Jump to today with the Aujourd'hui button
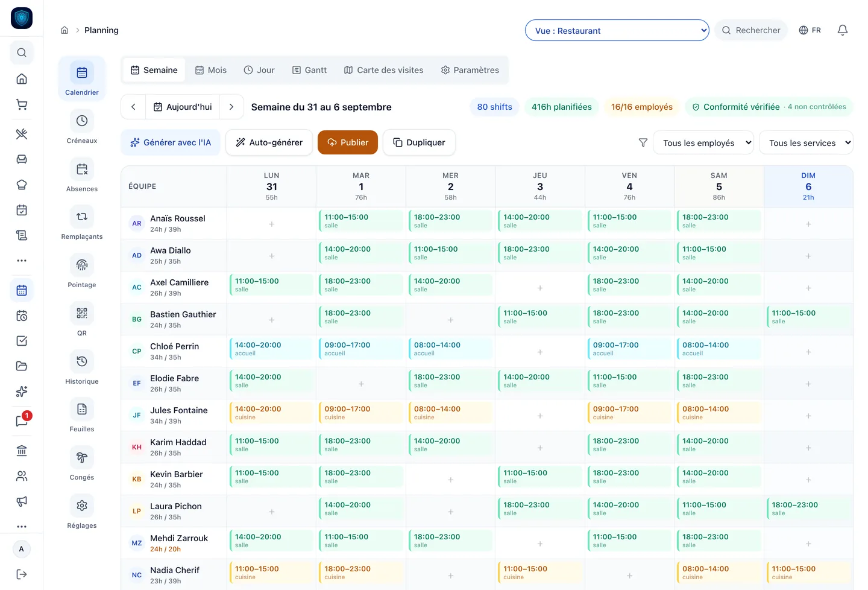Viewport: 868px width, 590px height. tap(183, 107)
